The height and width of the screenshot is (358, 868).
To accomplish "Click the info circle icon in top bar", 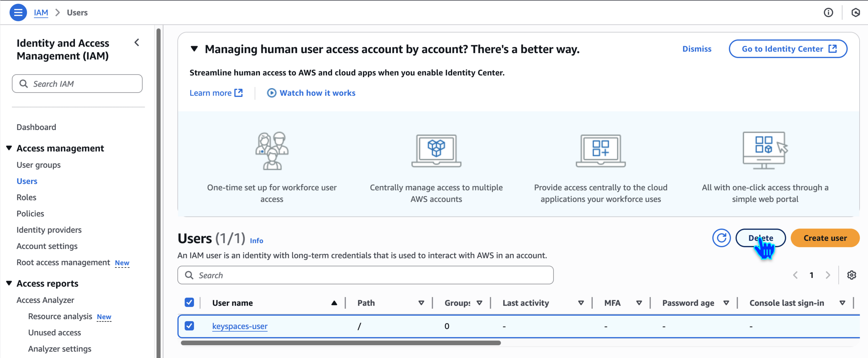I will click(x=828, y=12).
